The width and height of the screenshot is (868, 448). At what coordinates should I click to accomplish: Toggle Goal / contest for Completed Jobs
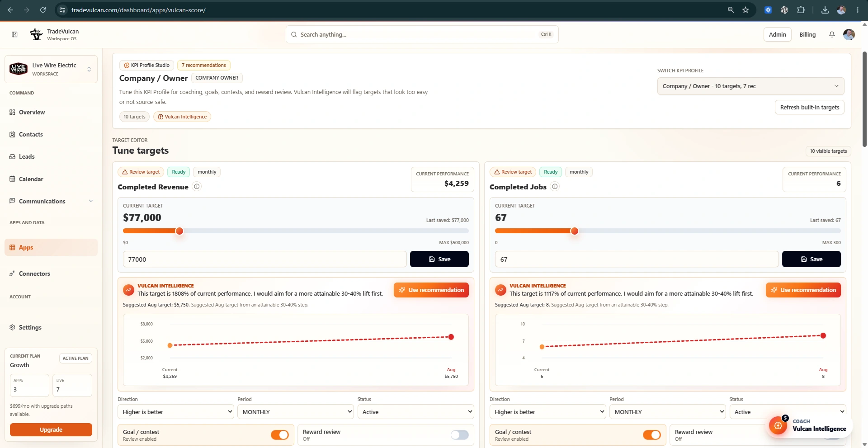tap(652, 435)
